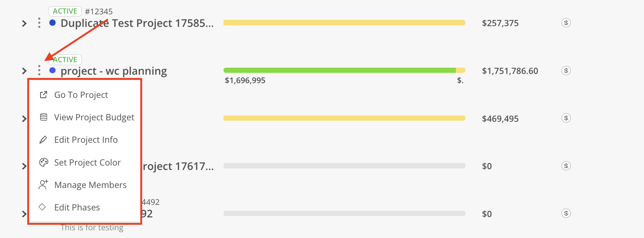This screenshot has height=238, width=644.
Task: Click the kebab menu beside project - wc planning
Action: point(39,71)
